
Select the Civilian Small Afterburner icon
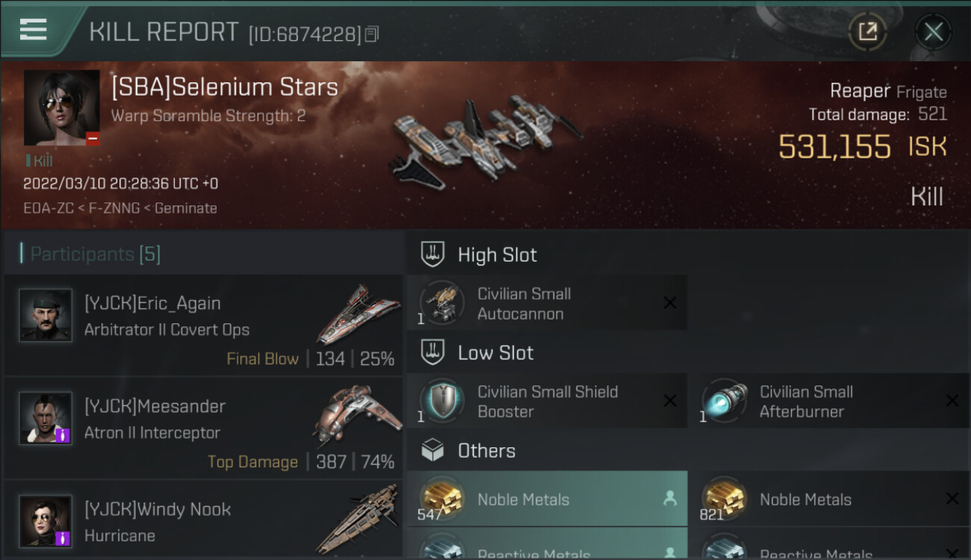pyautogui.click(x=723, y=401)
